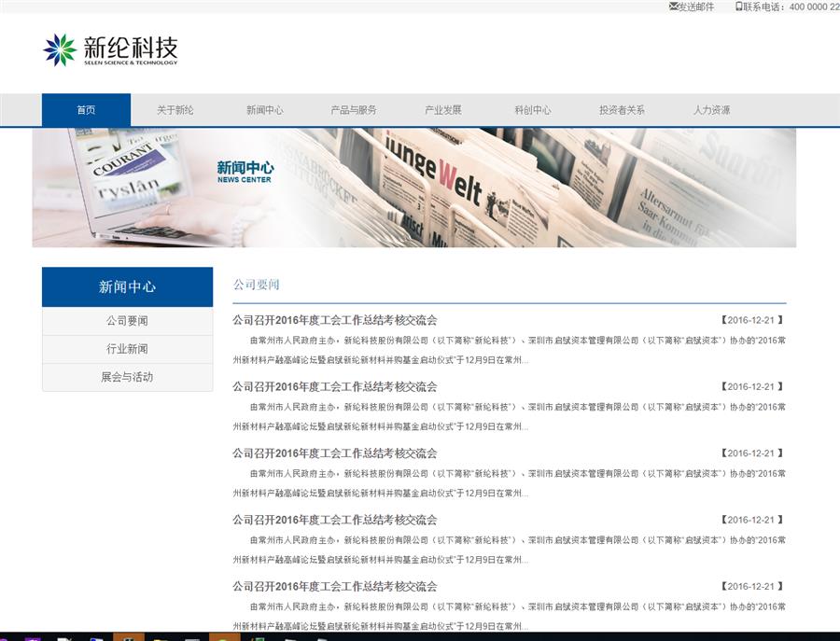
Task: Open the 投资者关系 navigation item
Action: click(x=622, y=110)
